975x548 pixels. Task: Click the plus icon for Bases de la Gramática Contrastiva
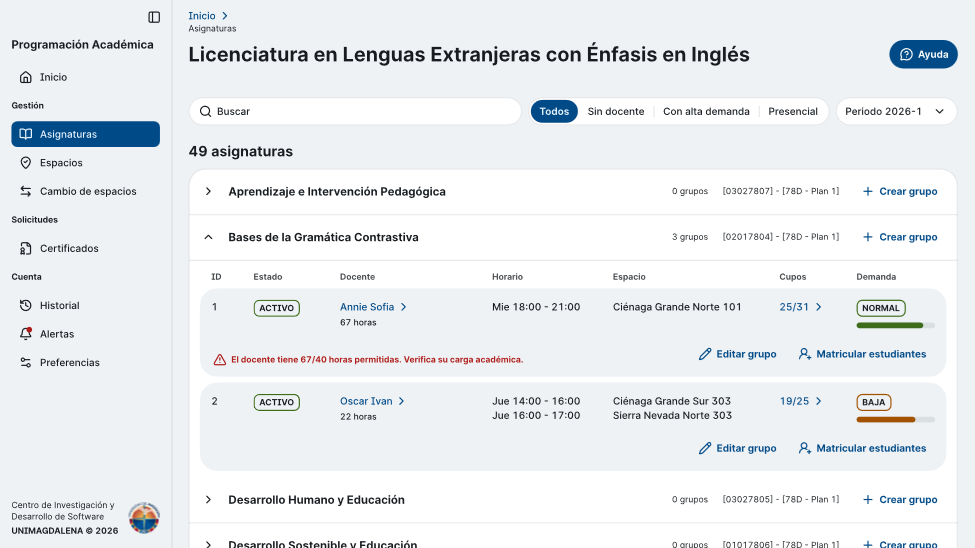click(867, 237)
